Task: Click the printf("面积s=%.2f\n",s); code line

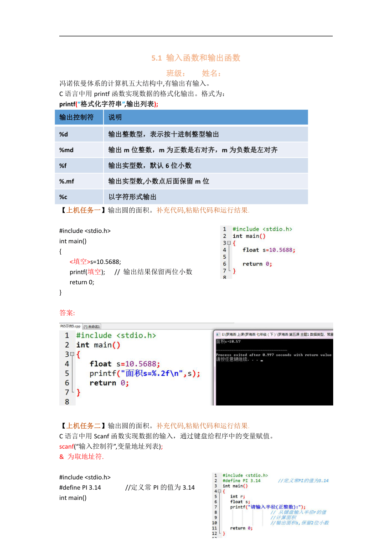Action: click(144, 374)
